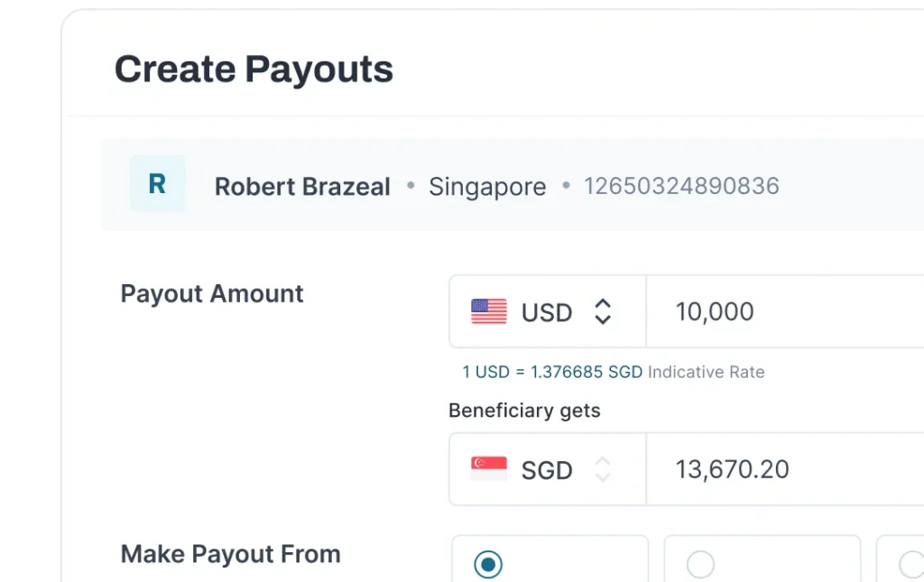Open the USD currency chevron arrows
This screenshot has height=582, width=924.
603,312
